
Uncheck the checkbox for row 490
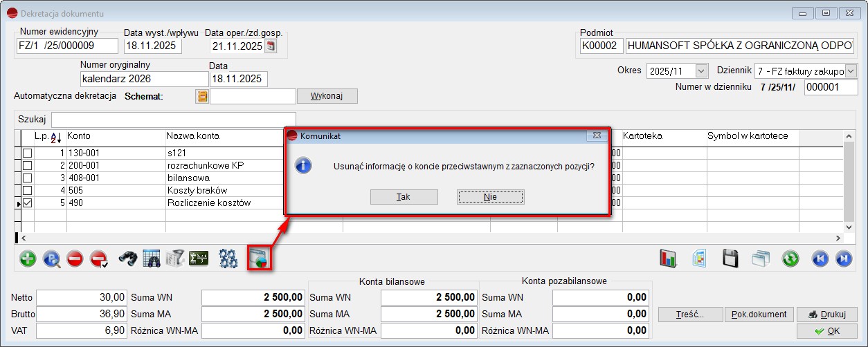coord(28,203)
